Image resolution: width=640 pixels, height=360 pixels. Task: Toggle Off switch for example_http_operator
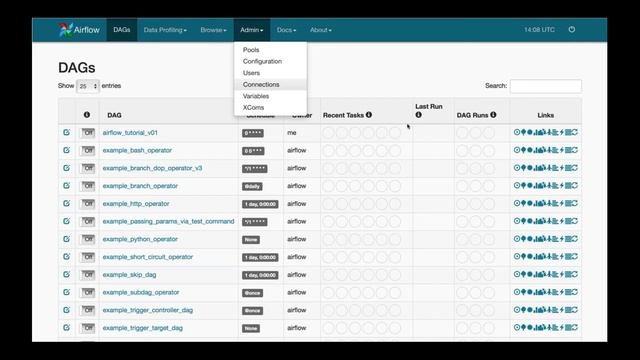click(x=87, y=204)
